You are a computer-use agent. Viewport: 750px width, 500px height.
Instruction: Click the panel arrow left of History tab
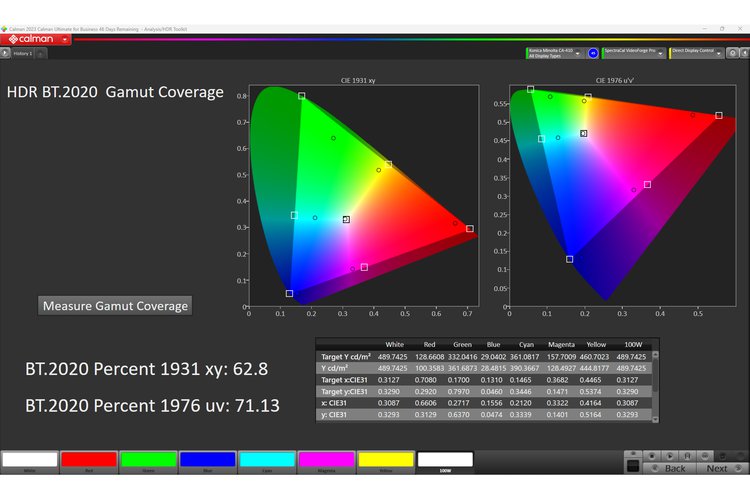pyautogui.click(x=5, y=53)
